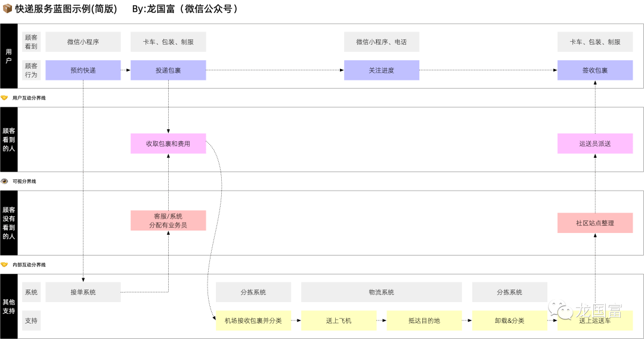Image resolution: width=644 pixels, height=339 pixels.
Task: Click the package box icon beside the title
Action: pyautogui.click(x=7, y=9)
